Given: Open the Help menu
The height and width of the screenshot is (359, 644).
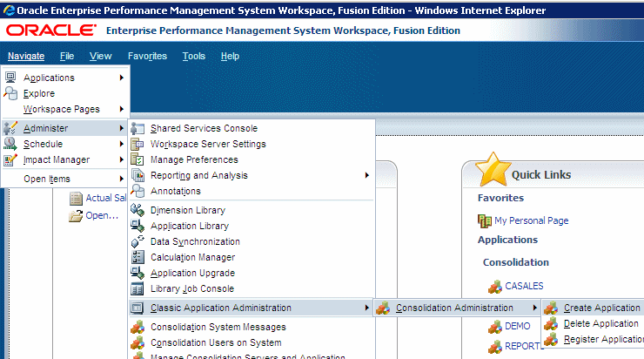Looking at the screenshot, I should point(230,56).
